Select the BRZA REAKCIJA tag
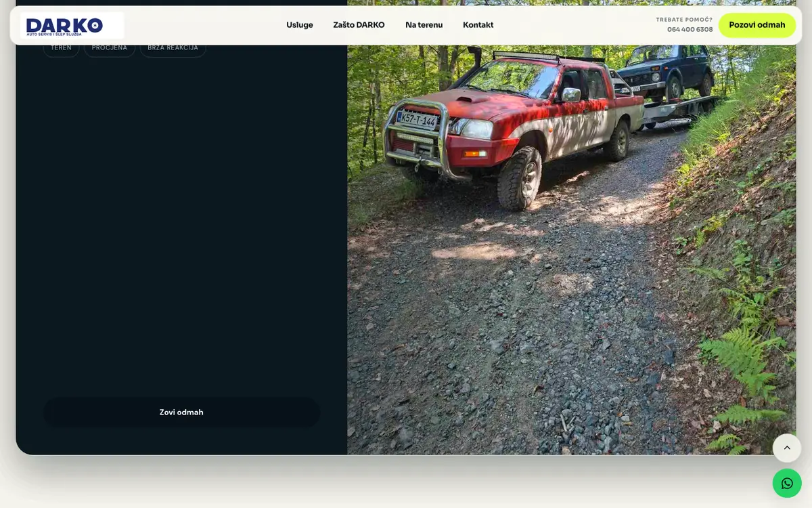Screen dimensions: 812x508 pyautogui.click(x=173, y=48)
